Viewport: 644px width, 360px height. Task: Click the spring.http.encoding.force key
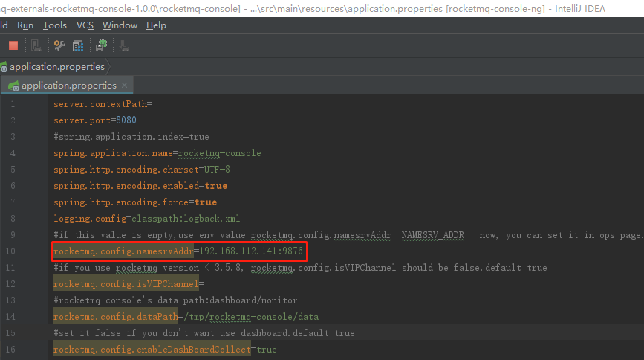click(121, 202)
